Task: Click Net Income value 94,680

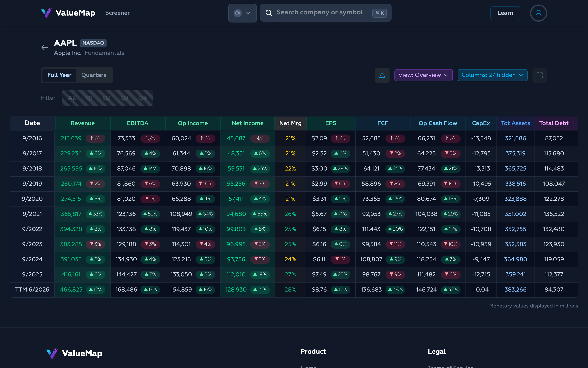Action: 236,214
